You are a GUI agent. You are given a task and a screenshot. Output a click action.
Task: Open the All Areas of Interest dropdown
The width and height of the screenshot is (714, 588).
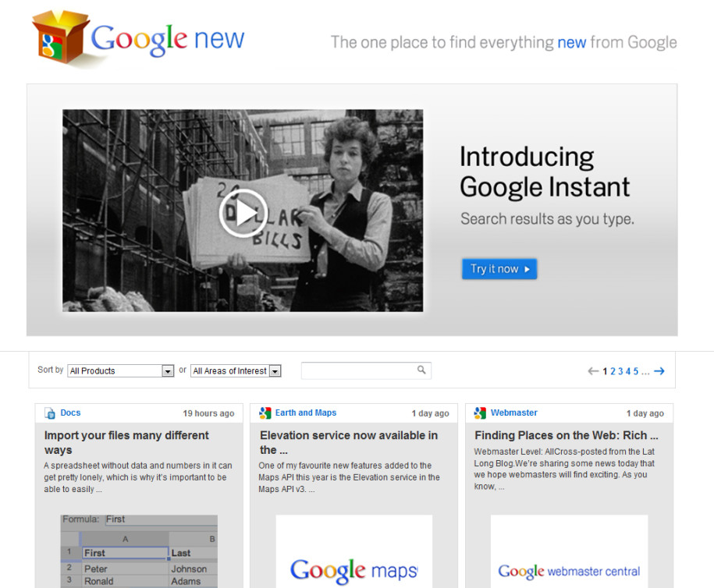coord(236,371)
